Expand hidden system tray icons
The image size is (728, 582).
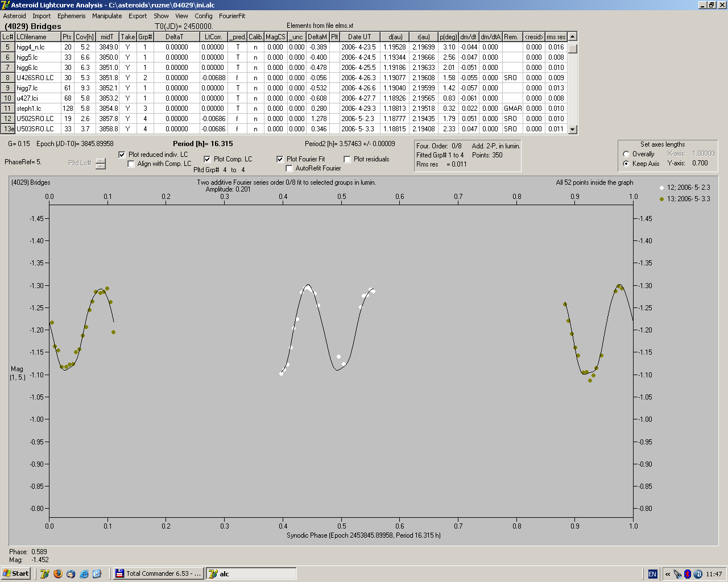coord(668,574)
